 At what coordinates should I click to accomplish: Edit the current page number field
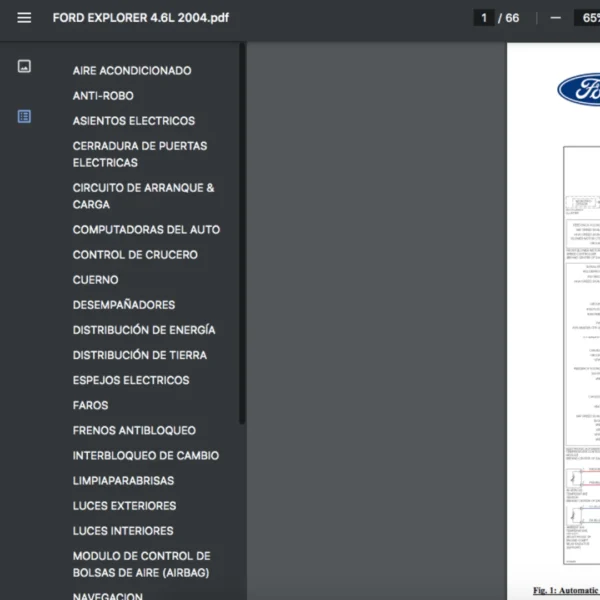click(x=484, y=18)
